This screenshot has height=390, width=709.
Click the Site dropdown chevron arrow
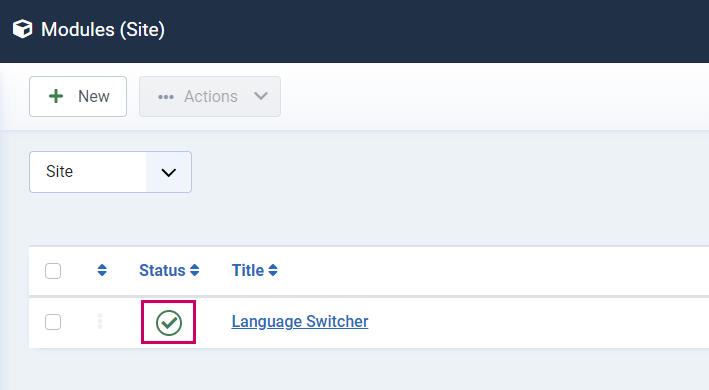[169, 173]
